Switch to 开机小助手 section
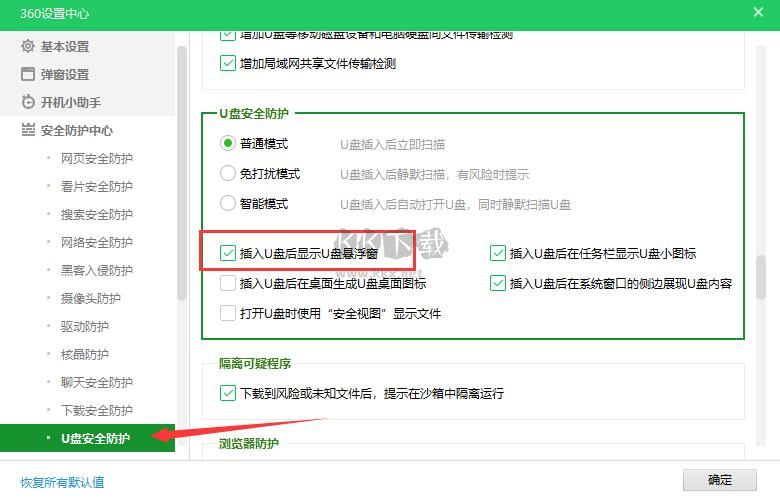Viewport: 780px width, 500px height. click(x=71, y=102)
